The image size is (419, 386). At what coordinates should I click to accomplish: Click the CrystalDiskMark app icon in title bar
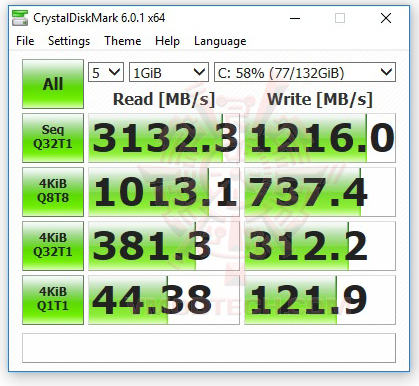tap(20, 18)
